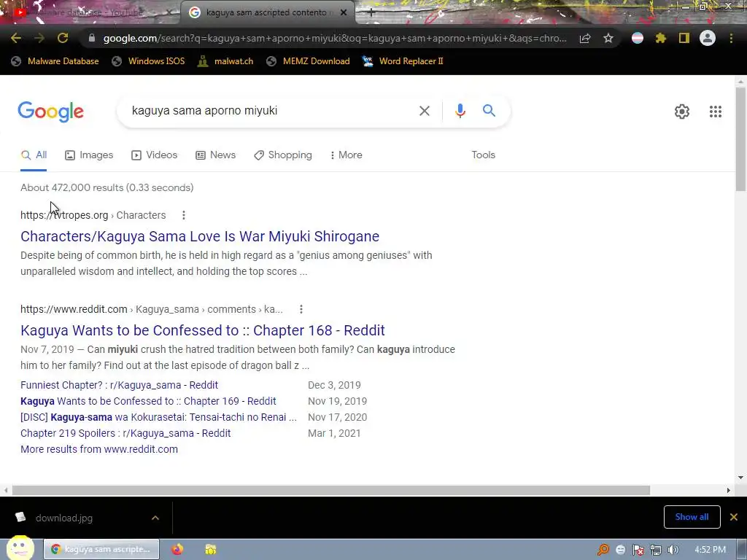
Task: Click the 4:52 PM clock
Action: click(710, 550)
